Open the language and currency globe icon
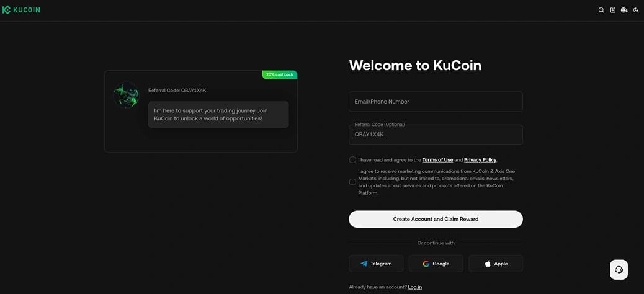Viewport: 644px width, 294px height. point(624,11)
